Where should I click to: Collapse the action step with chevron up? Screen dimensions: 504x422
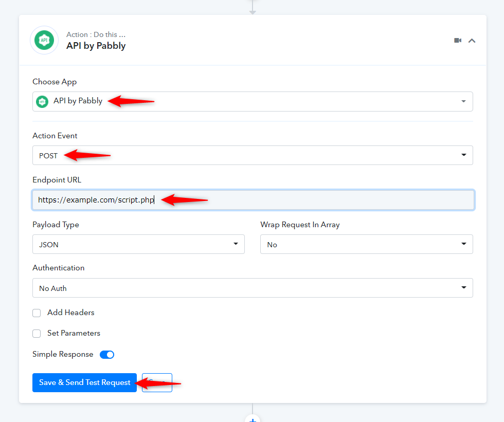(x=472, y=41)
